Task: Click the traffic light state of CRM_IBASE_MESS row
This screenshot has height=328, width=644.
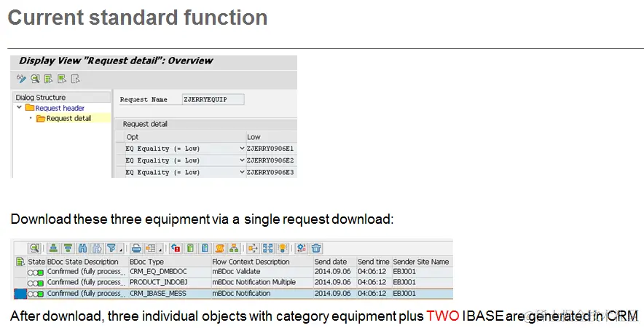Action: tap(36, 294)
